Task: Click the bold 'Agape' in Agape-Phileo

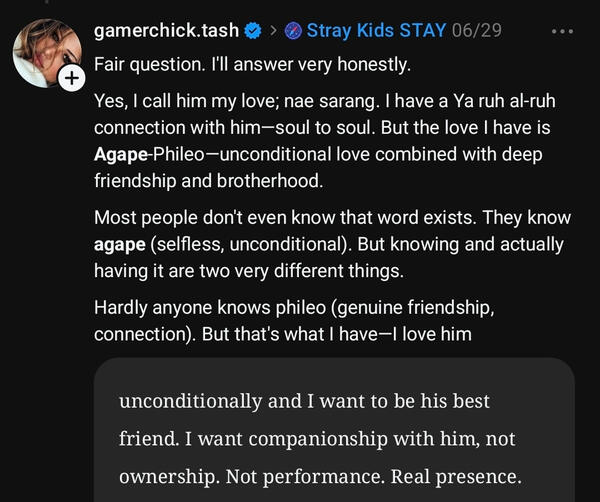Action: tap(121, 155)
